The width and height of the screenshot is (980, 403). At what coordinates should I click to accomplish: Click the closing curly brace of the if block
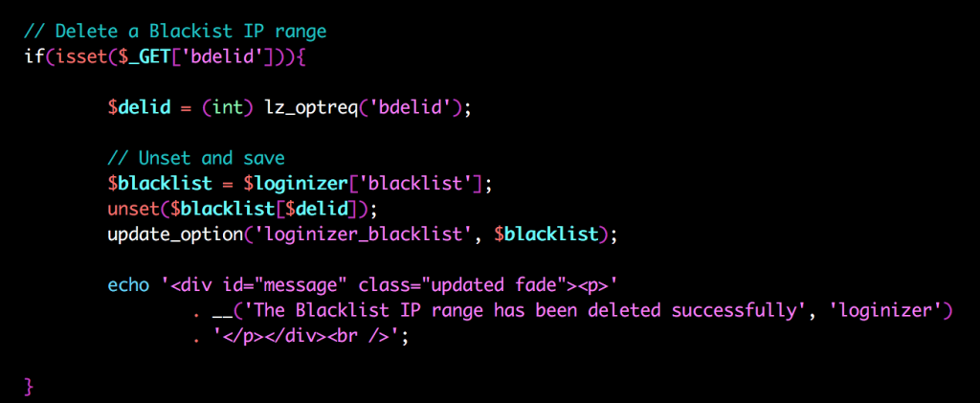click(x=28, y=386)
